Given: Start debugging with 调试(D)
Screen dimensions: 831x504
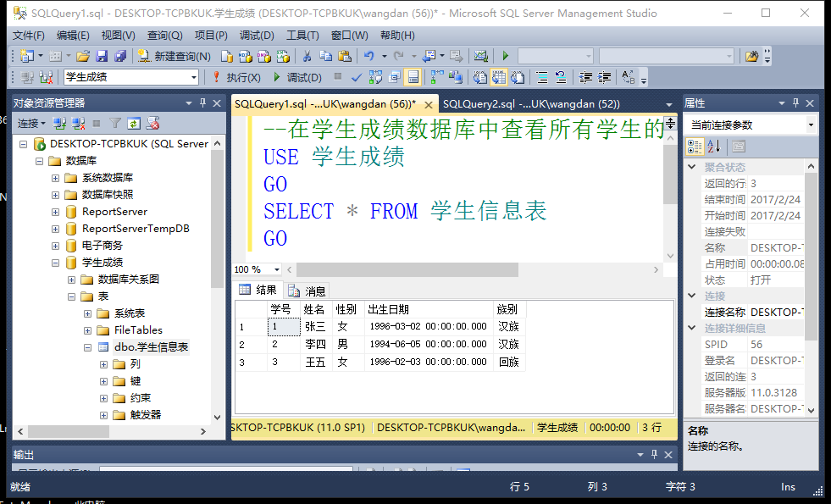Looking at the screenshot, I should click(x=297, y=77).
